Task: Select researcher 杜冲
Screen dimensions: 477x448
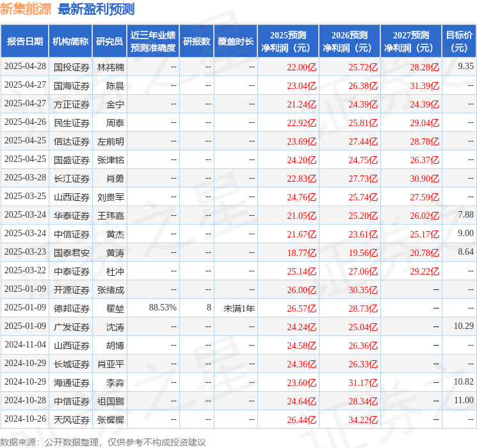Action: [x=115, y=271]
